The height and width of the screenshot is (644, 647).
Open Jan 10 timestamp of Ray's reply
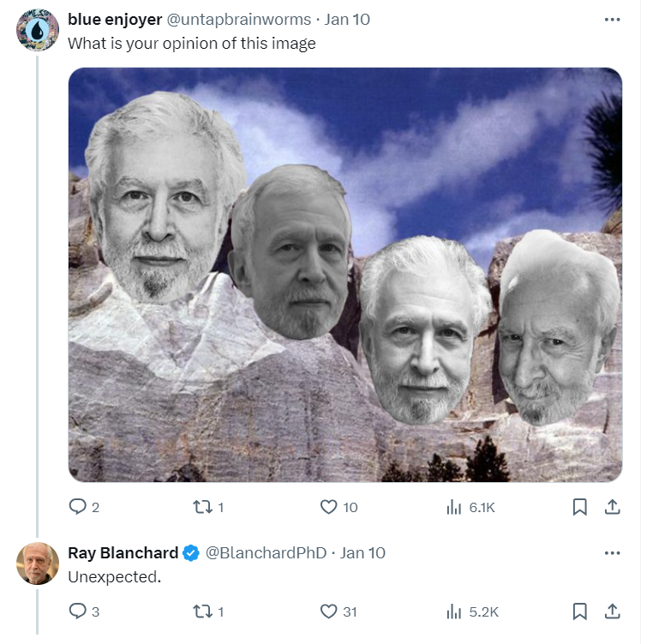362,553
